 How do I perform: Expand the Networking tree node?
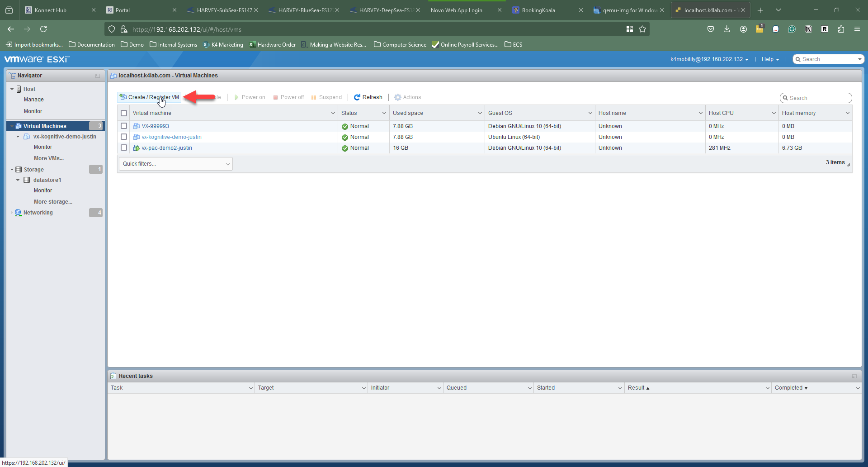click(x=12, y=213)
